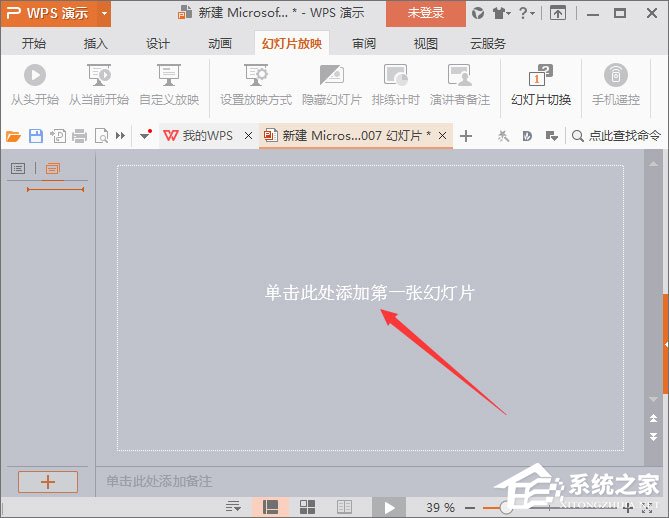Add new slide with plus button in left panel
Viewport: 669px width, 518px height.
coord(47,481)
